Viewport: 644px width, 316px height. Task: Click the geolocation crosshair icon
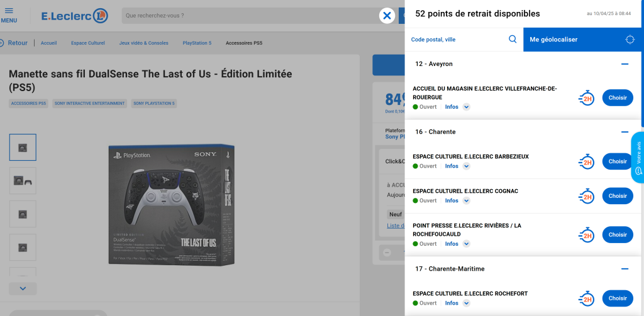coord(630,40)
